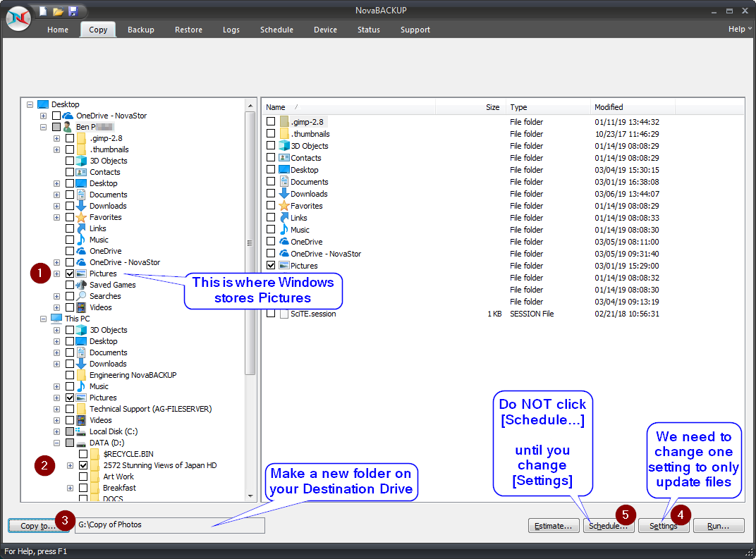Click the Local Disk (C:) drive icon
The height and width of the screenshot is (559, 756).
pyautogui.click(x=82, y=431)
